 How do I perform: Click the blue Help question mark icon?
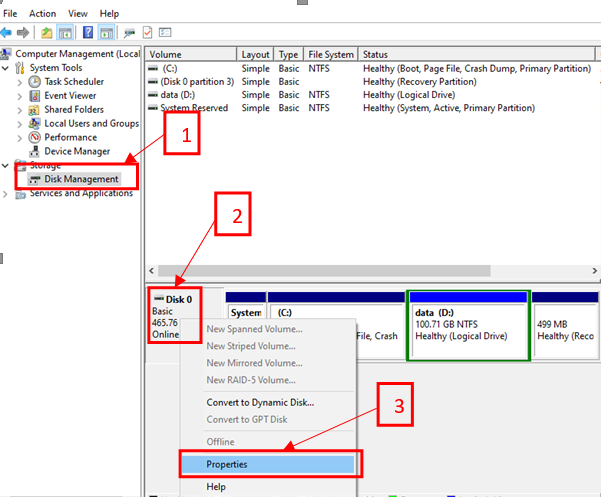point(88,32)
